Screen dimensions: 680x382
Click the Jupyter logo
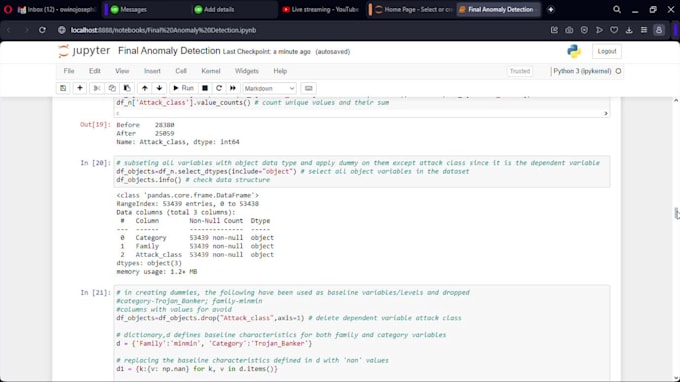84,51
